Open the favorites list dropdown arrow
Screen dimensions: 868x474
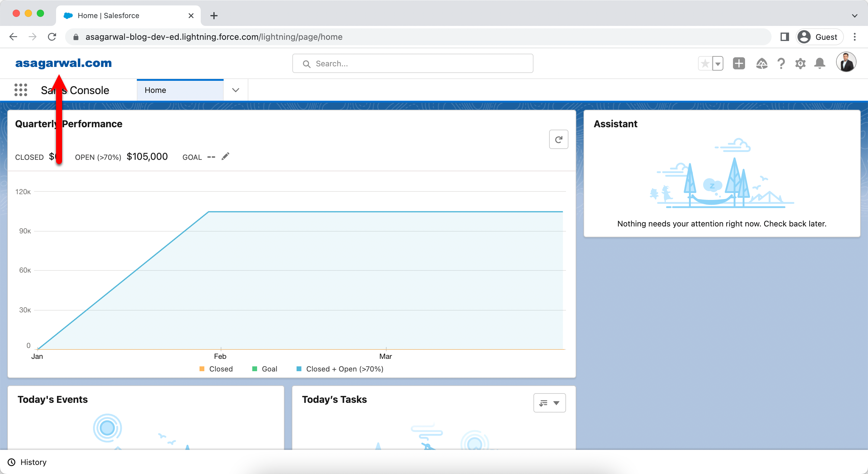pos(718,63)
